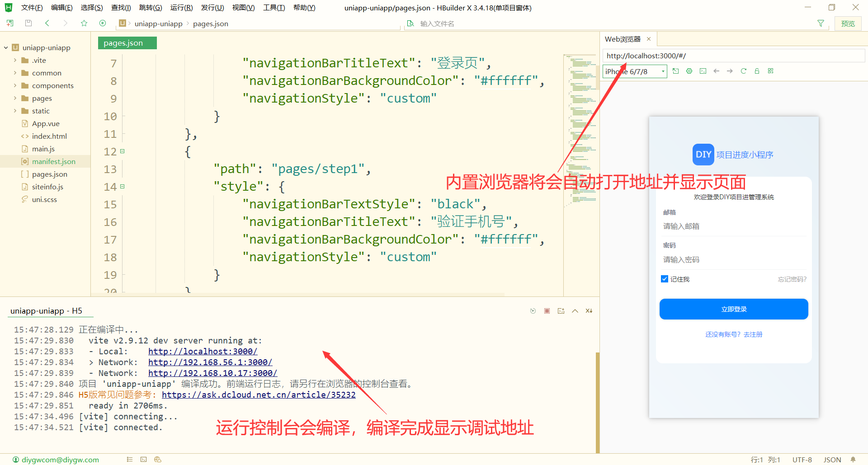Clear console log with X-arrow icon
Viewport: 868px width, 465px height.
(589, 311)
